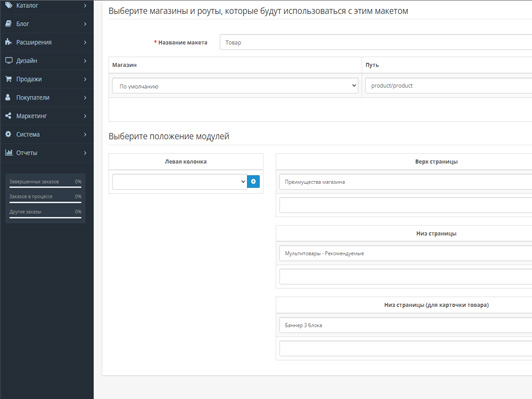Open the Магазин 'По умолчанию' dropdown
Screen dimensions: 532x399
[235, 86]
